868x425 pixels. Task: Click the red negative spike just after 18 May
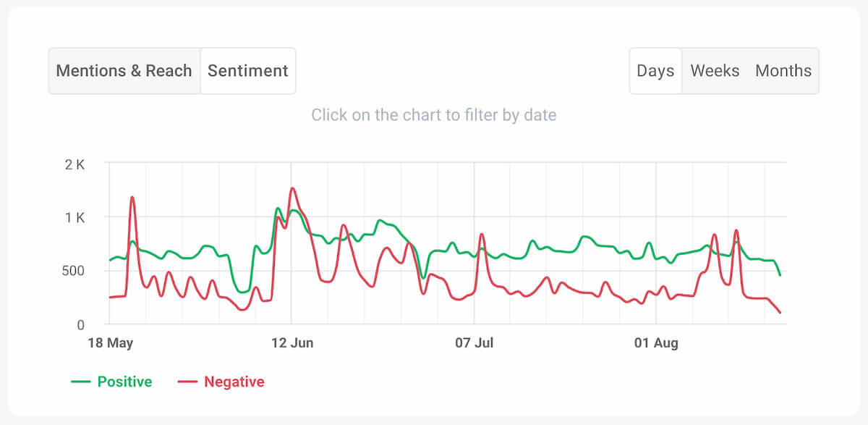[x=132, y=198]
